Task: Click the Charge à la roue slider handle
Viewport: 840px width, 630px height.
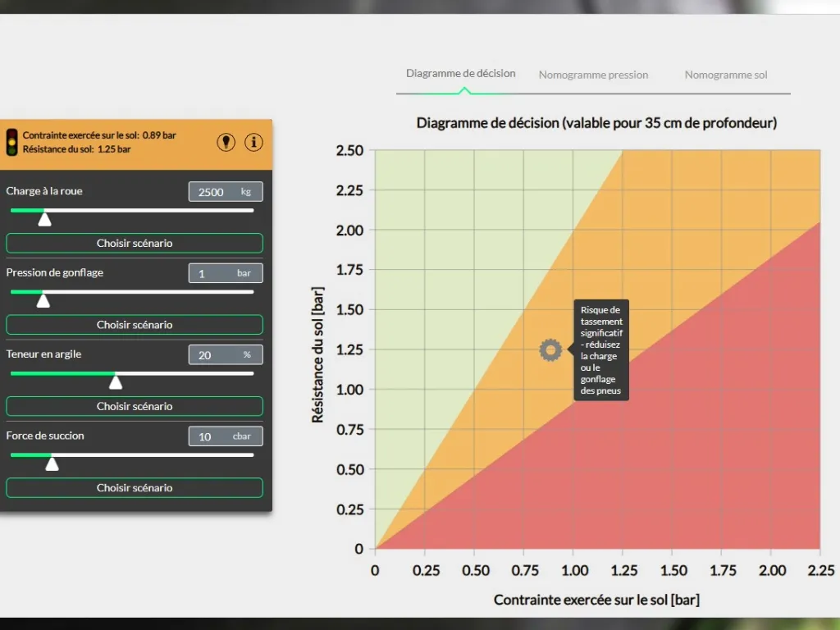Action: (x=44, y=219)
